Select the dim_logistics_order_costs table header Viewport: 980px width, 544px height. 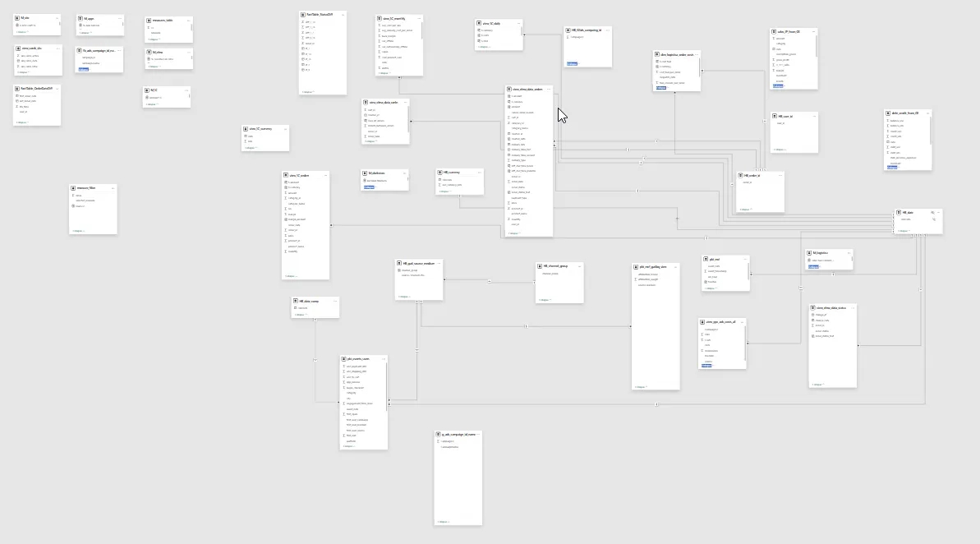coord(677,55)
